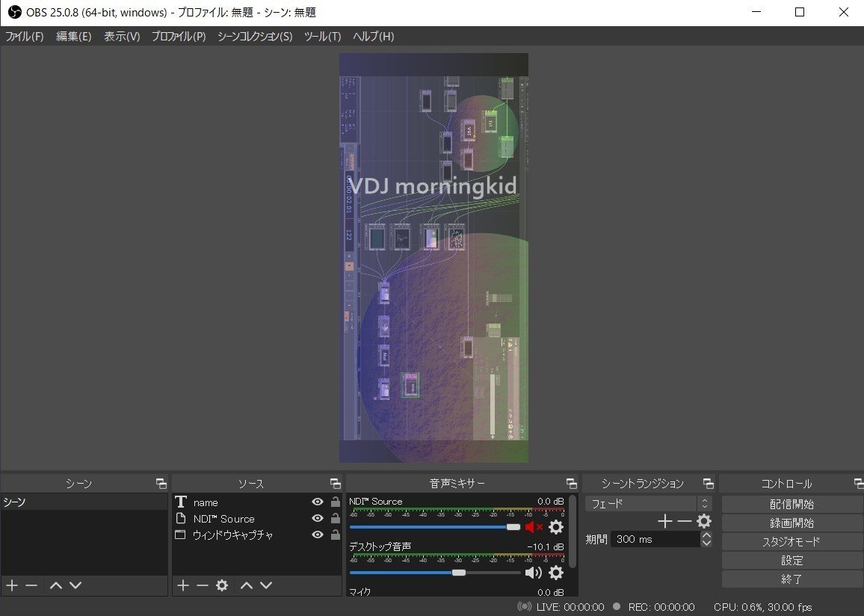Undock the シーン panel

(x=161, y=483)
